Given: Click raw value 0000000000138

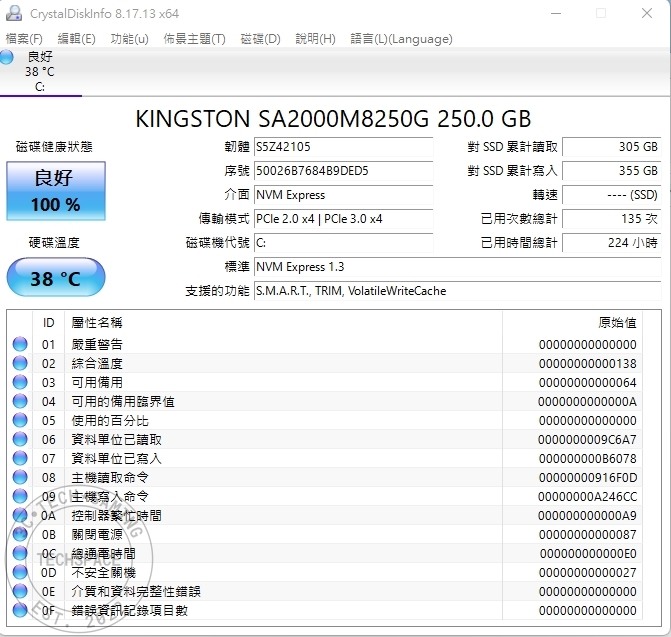Looking at the screenshot, I should coord(588,364).
